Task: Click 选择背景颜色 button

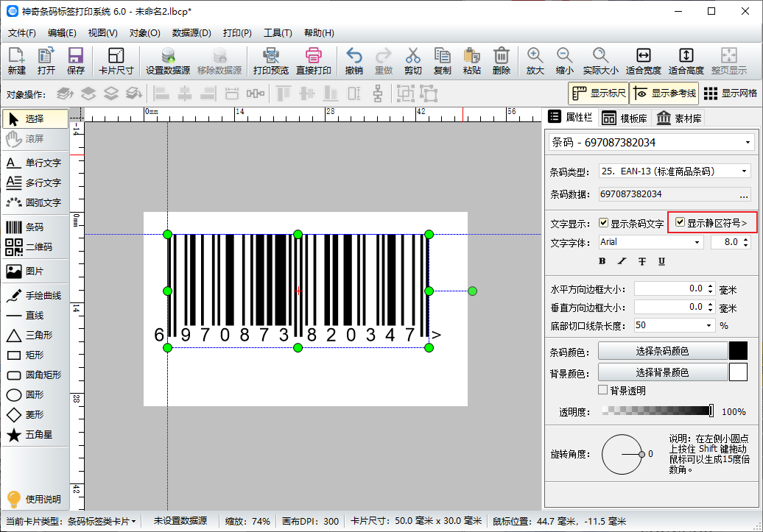Action: click(662, 372)
